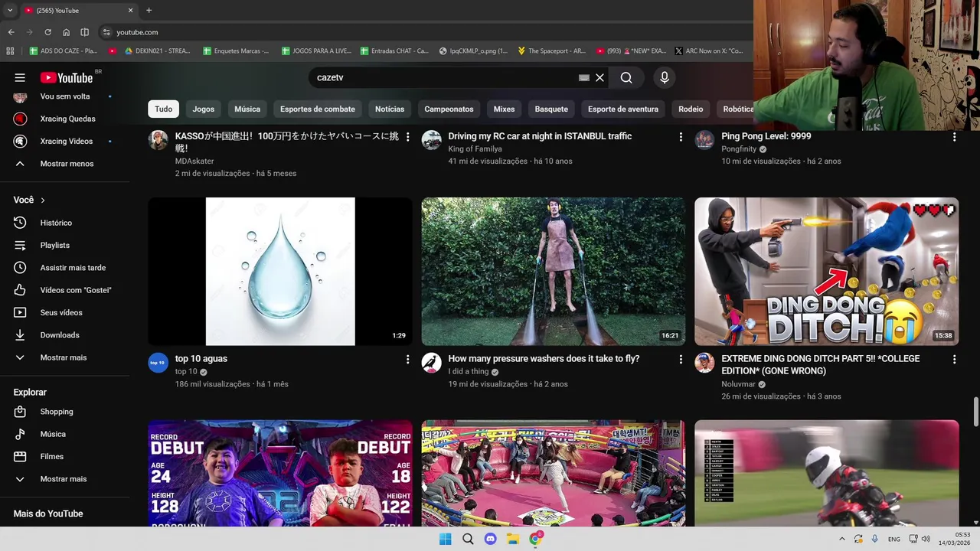Open more options for Ding Dong Ditch video
Image resolution: width=980 pixels, height=551 pixels.
(x=954, y=359)
